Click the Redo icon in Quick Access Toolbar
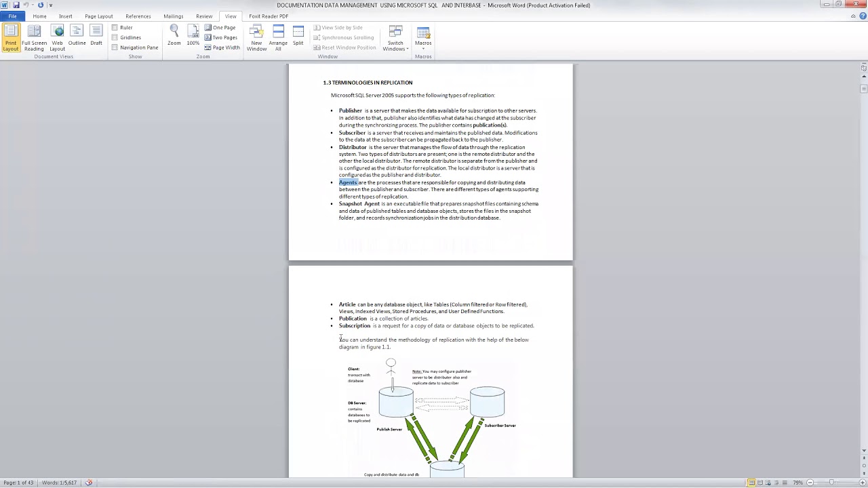 click(x=40, y=5)
